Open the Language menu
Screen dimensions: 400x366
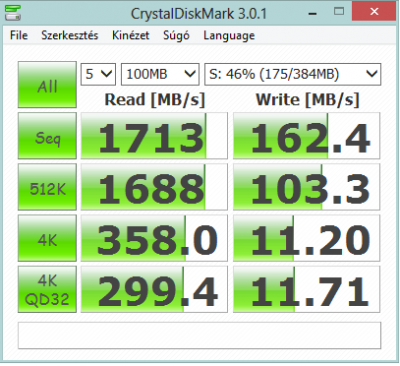coord(229,35)
